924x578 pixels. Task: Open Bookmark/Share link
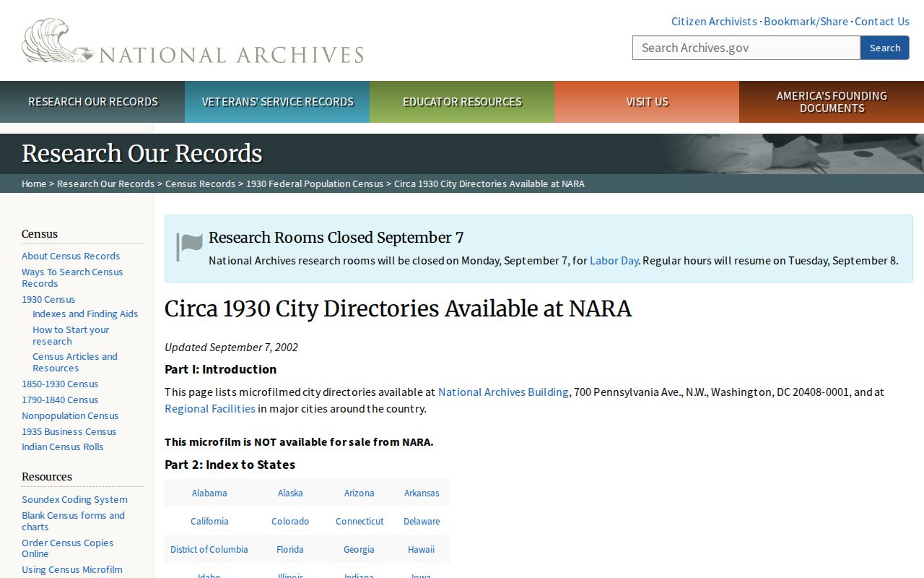(x=806, y=22)
